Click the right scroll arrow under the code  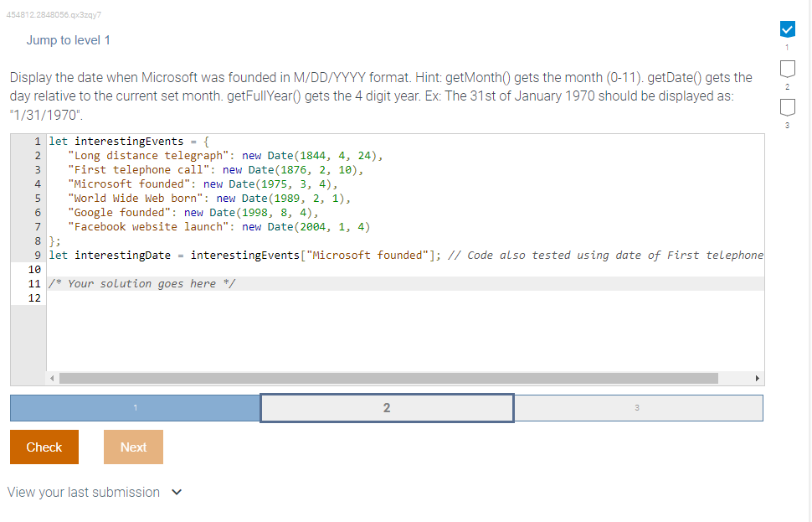pos(758,378)
